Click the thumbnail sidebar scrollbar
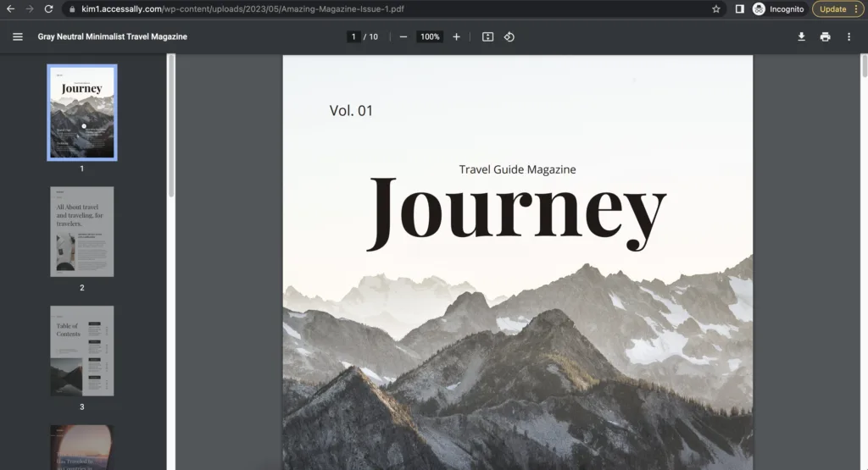The height and width of the screenshot is (470, 868). (x=171, y=127)
